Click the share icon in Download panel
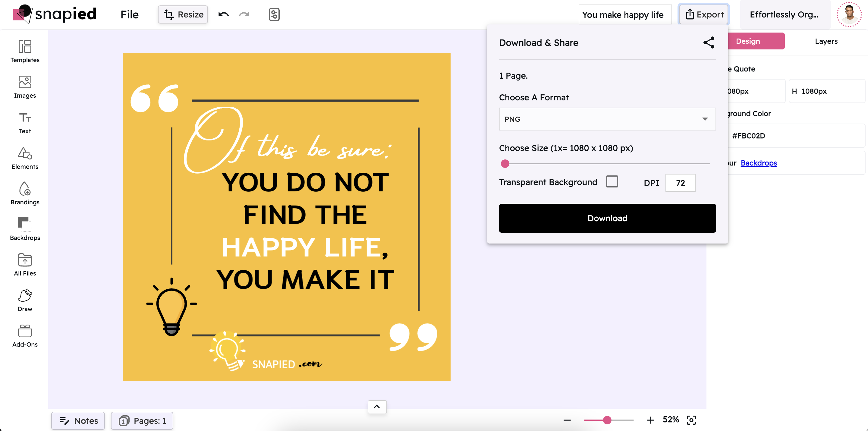 709,42
